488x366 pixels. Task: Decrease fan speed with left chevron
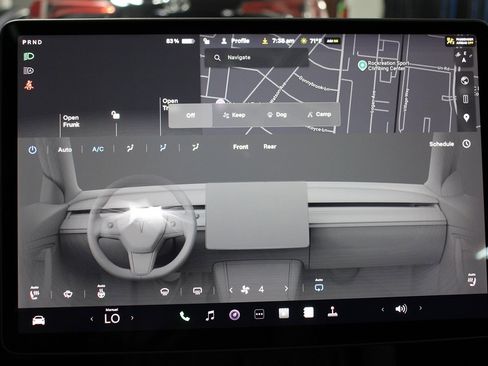[x=231, y=290]
